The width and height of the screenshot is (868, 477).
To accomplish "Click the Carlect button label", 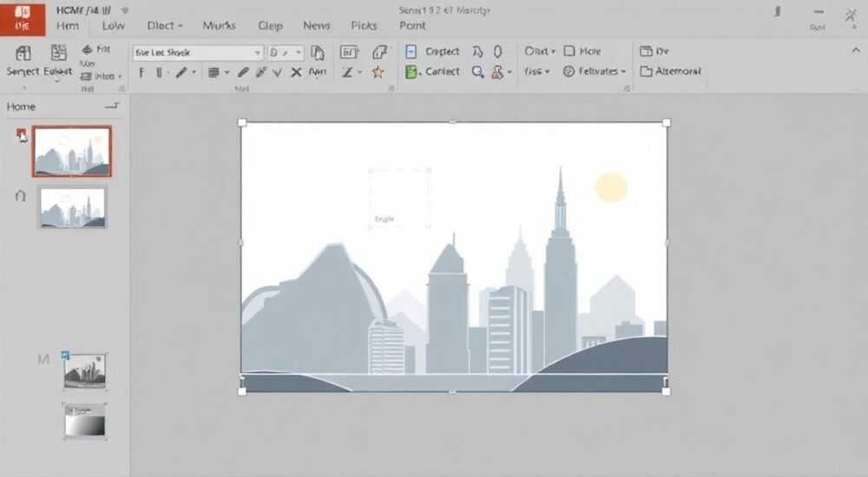I will click(x=443, y=71).
